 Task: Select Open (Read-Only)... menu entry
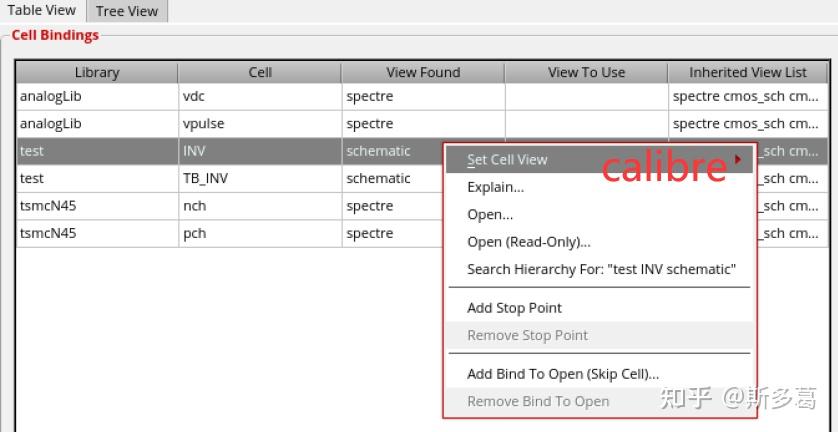528,242
